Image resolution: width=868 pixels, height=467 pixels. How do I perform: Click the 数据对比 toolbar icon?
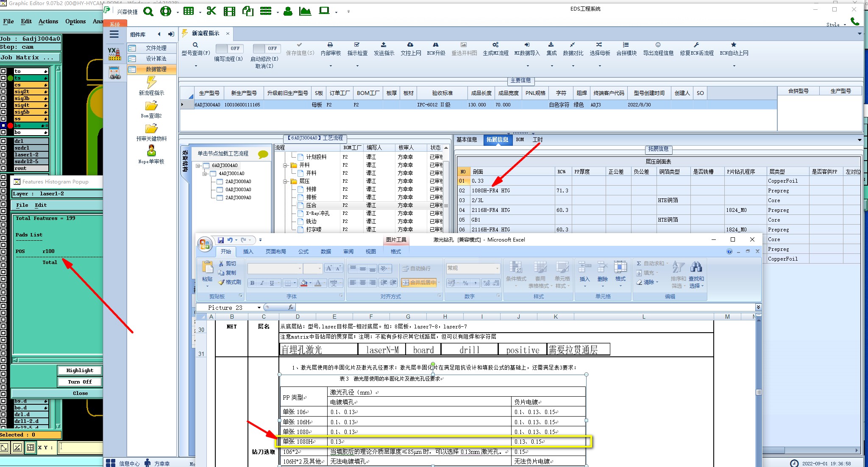[x=573, y=45]
